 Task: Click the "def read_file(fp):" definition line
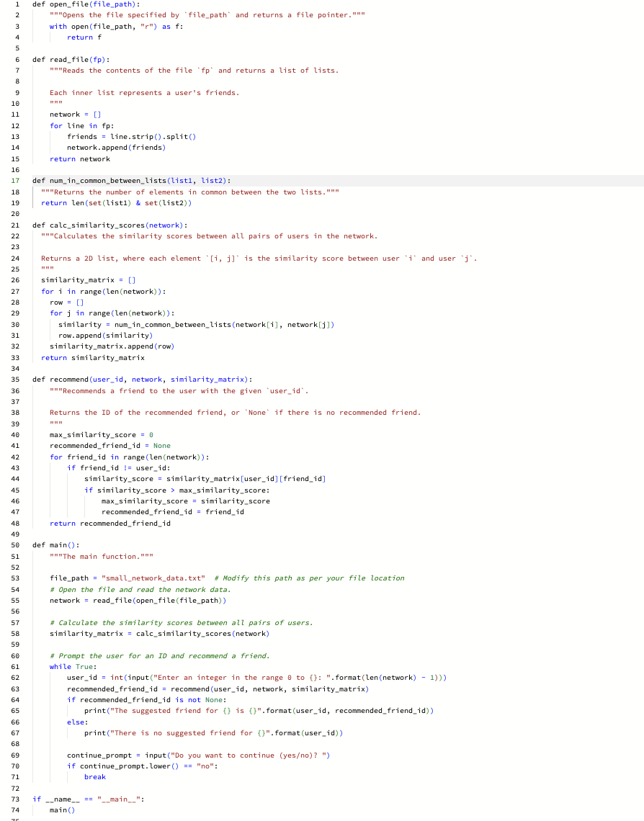pos(71,60)
